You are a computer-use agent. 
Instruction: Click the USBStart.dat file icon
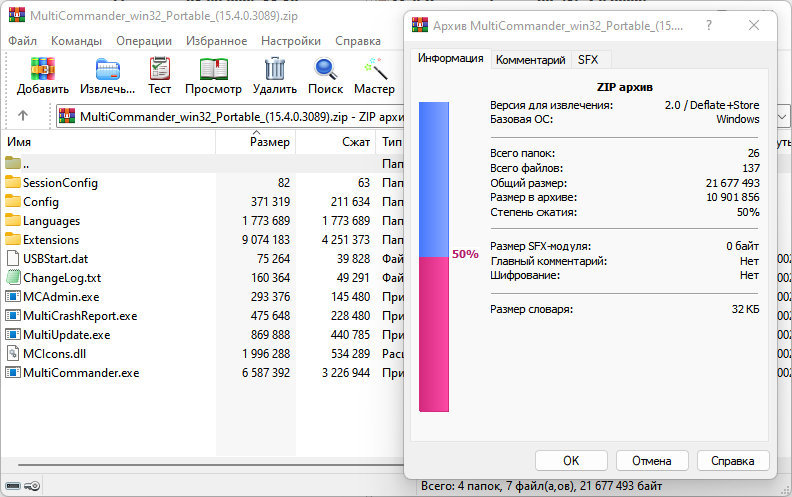pyautogui.click(x=13, y=258)
